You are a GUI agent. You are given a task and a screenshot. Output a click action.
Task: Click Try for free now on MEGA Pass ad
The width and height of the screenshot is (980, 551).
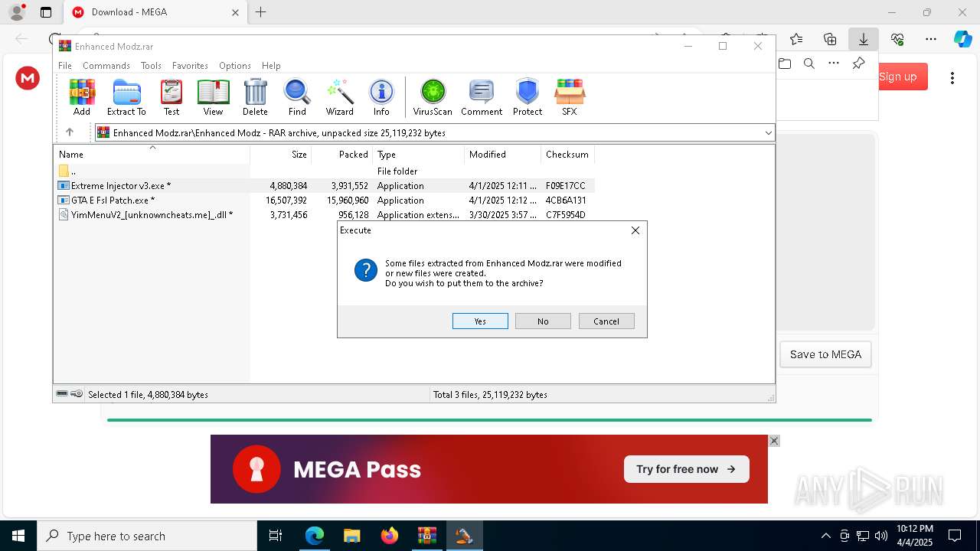tap(686, 469)
